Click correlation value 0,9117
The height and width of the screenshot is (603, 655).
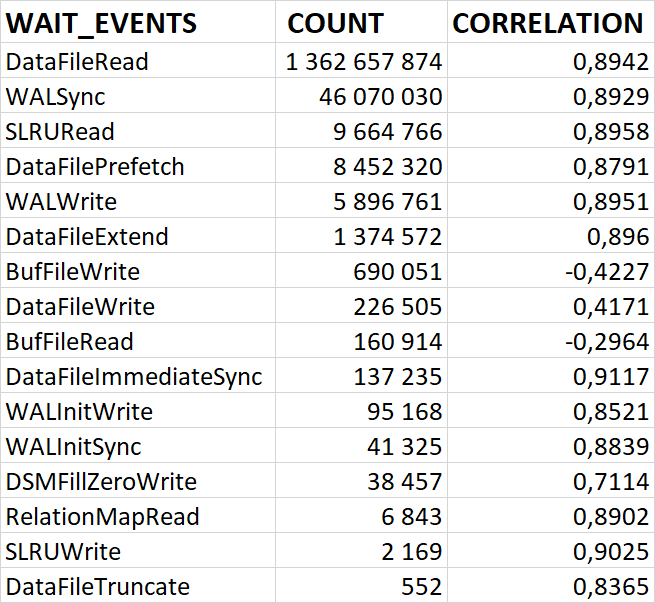[x=610, y=377]
